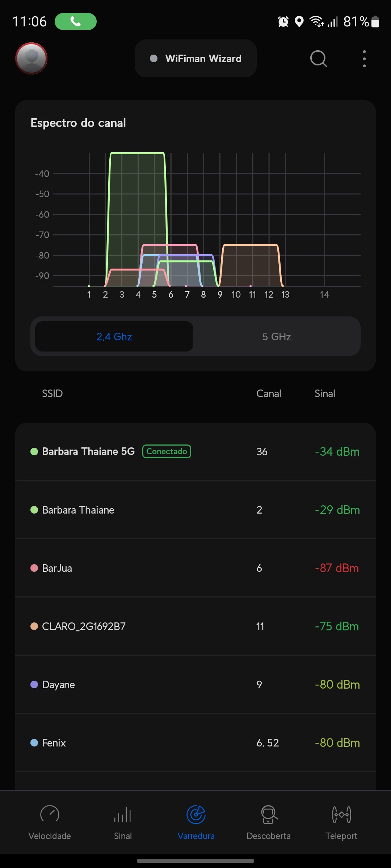Open the Descoberta device search icon
Image resolution: width=391 pixels, height=868 pixels.
(269, 814)
